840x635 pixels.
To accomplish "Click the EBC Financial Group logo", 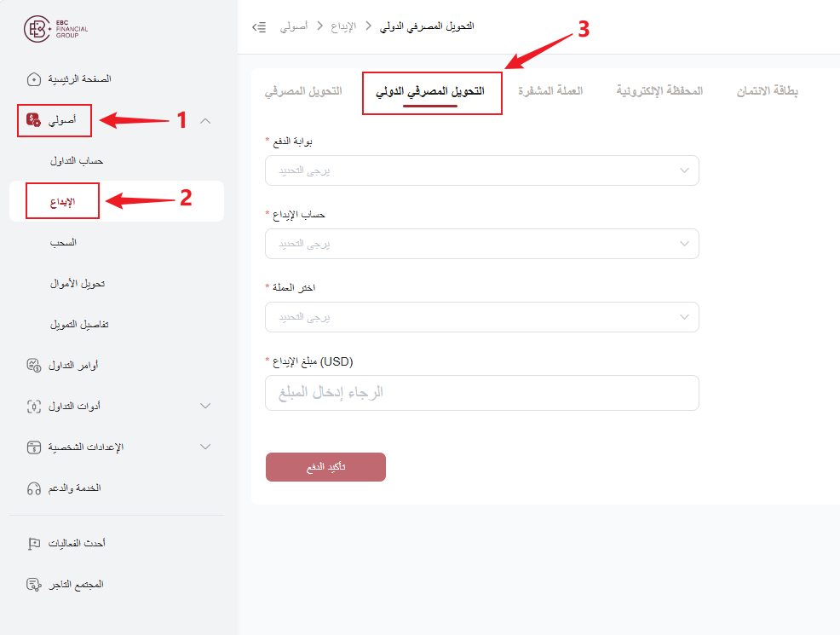I will [x=55, y=29].
